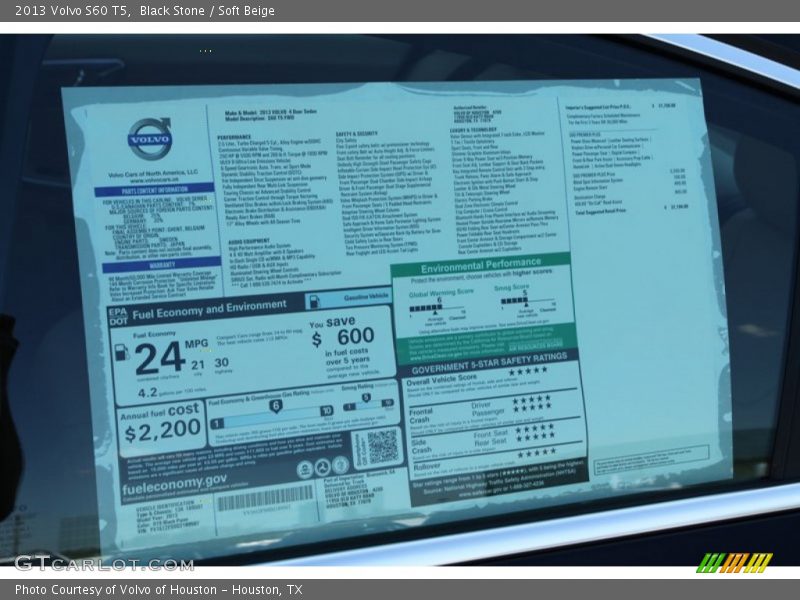Image resolution: width=800 pixels, height=600 pixels.
Task: Click the barcode below fueleconomy.gov
Action: pyautogui.click(x=265, y=497)
